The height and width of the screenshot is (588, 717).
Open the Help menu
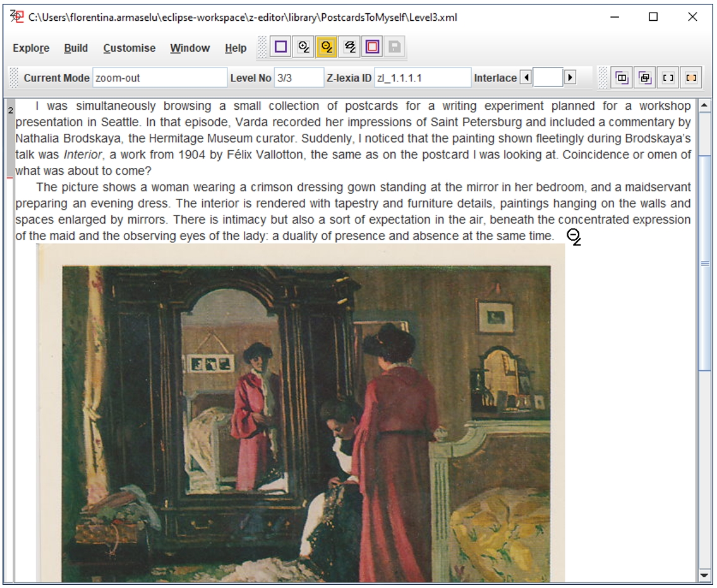[236, 48]
